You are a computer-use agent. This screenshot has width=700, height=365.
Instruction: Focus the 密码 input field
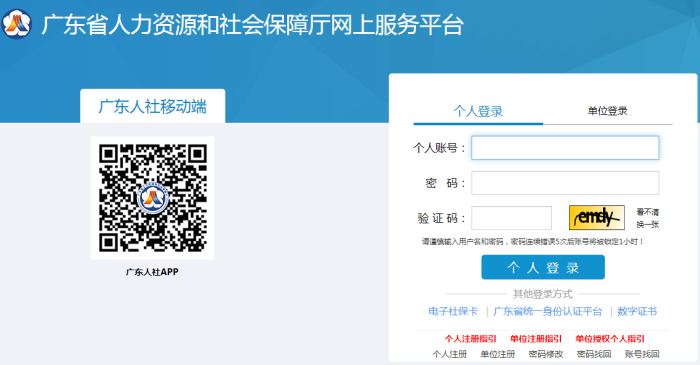click(565, 183)
